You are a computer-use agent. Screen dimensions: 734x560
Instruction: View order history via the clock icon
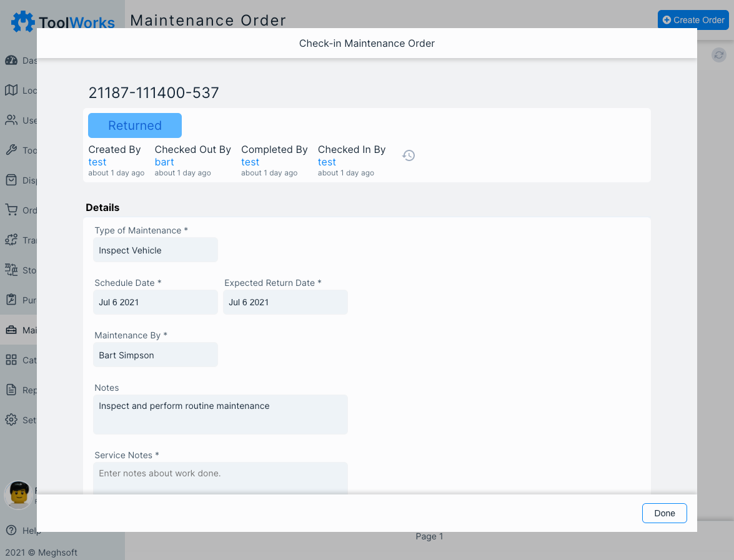(409, 155)
